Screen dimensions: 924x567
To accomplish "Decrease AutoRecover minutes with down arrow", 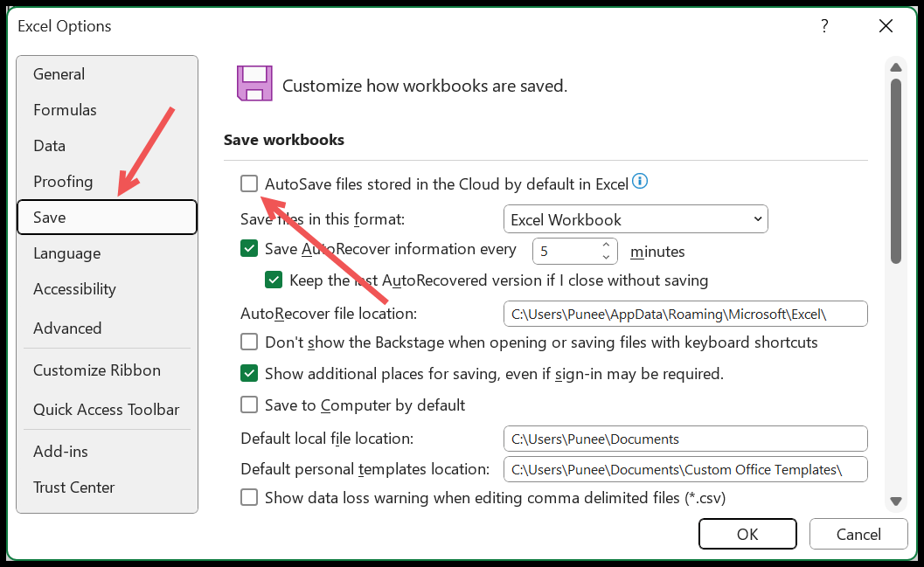I will (x=604, y=256).
